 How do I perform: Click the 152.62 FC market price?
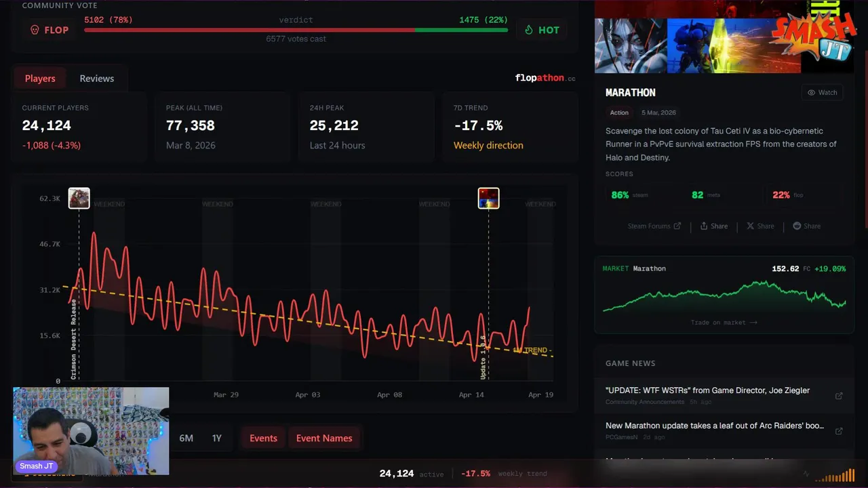791,268
